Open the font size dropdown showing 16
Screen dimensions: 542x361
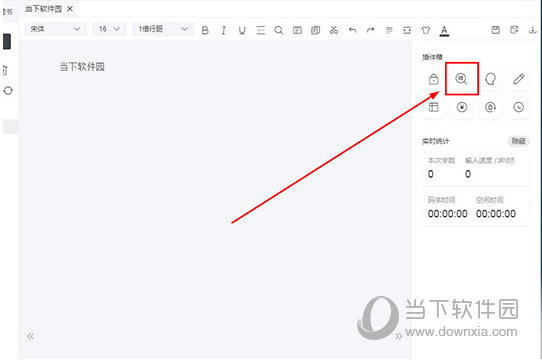coord(109,29)
